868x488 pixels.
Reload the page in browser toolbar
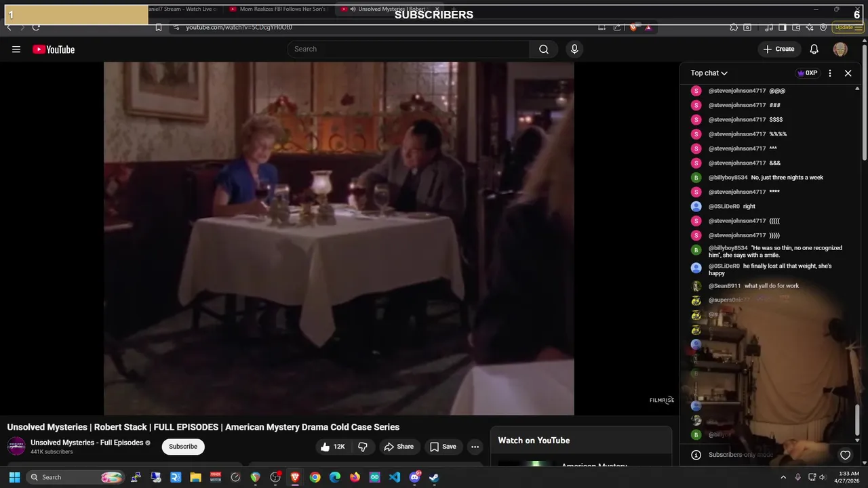(x=36, y=27)
